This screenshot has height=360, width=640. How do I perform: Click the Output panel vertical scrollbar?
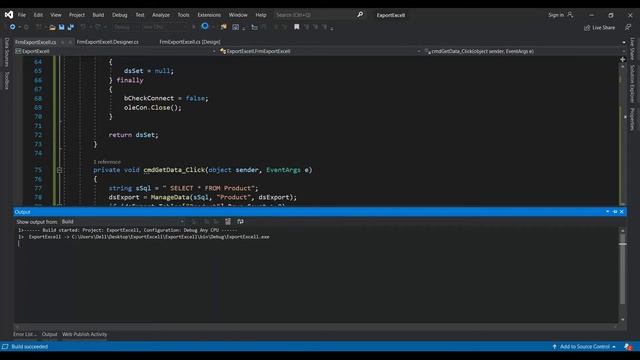pyautogui.click(x=622, y=276)
